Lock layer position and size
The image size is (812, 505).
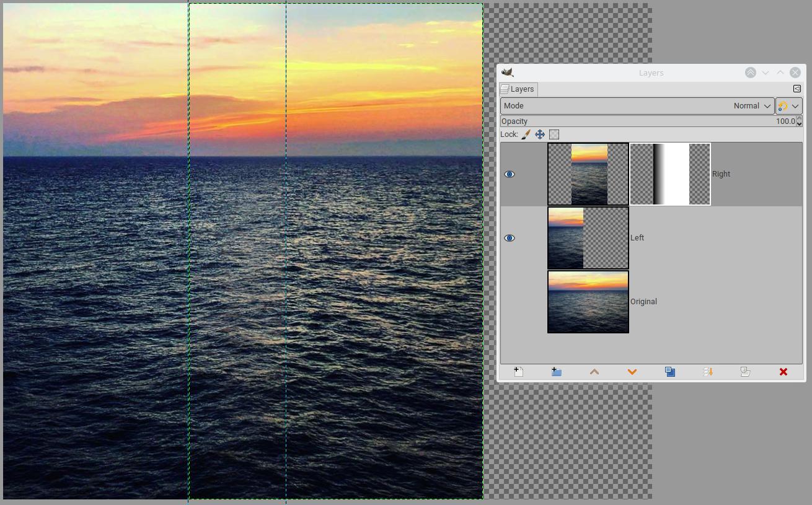(x=540, y=134)
